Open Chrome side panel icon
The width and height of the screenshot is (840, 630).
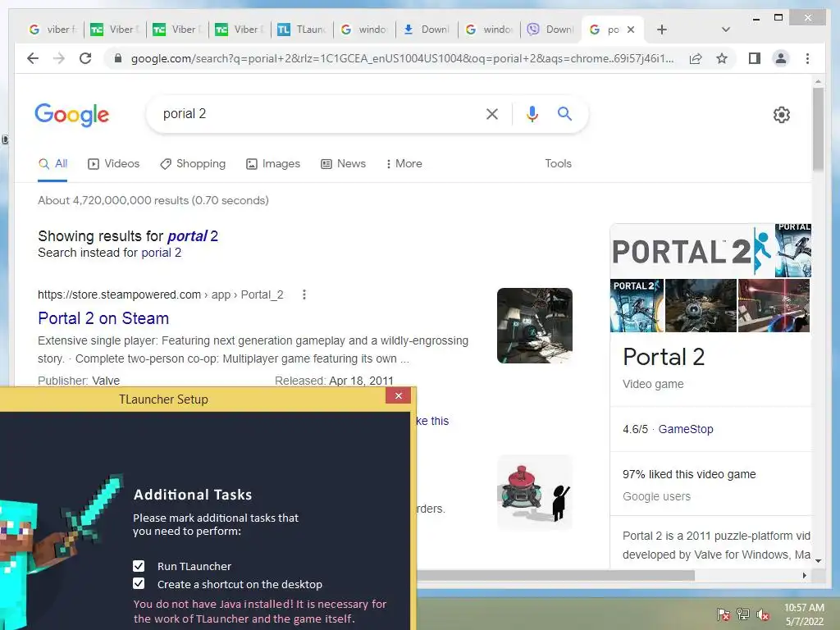point(755,58)
